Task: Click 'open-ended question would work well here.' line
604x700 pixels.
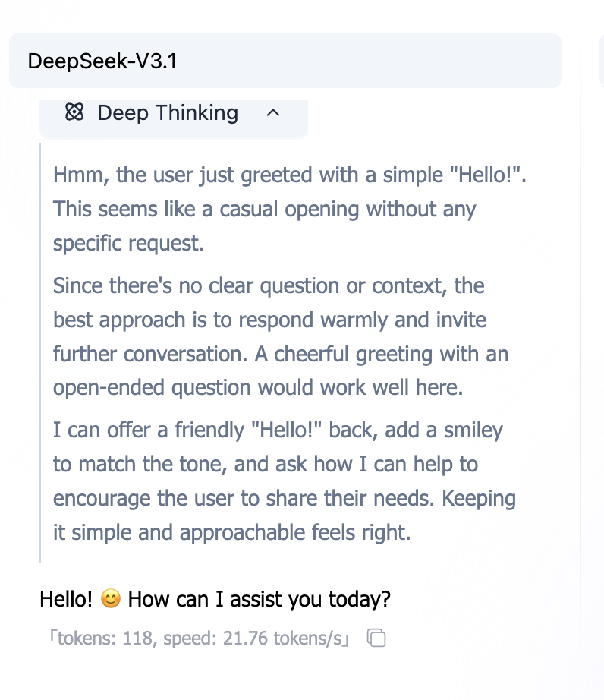Action: tap(257, 387)
